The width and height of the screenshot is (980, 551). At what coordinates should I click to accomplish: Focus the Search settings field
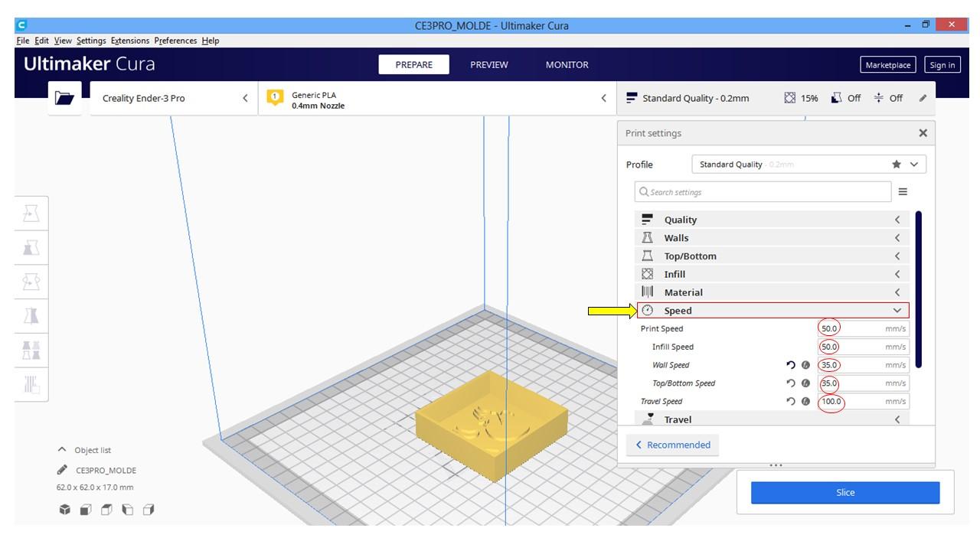coord(763,192)
